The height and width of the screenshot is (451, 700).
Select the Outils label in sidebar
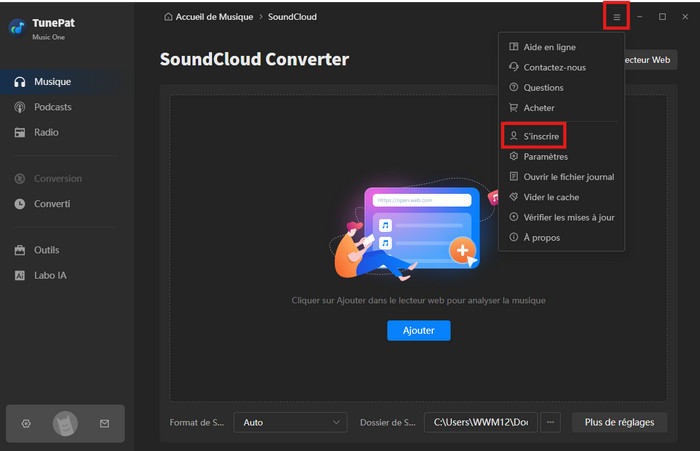[47, 250]
